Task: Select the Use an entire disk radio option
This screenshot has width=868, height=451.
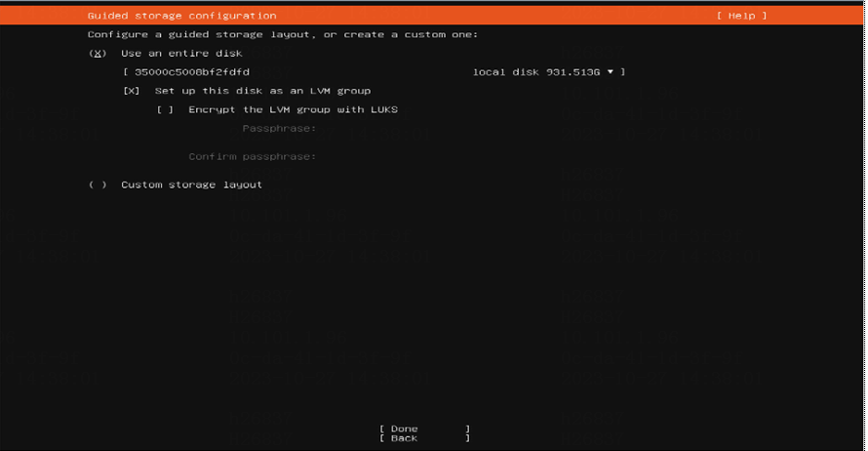Action: tap(98, 53)
